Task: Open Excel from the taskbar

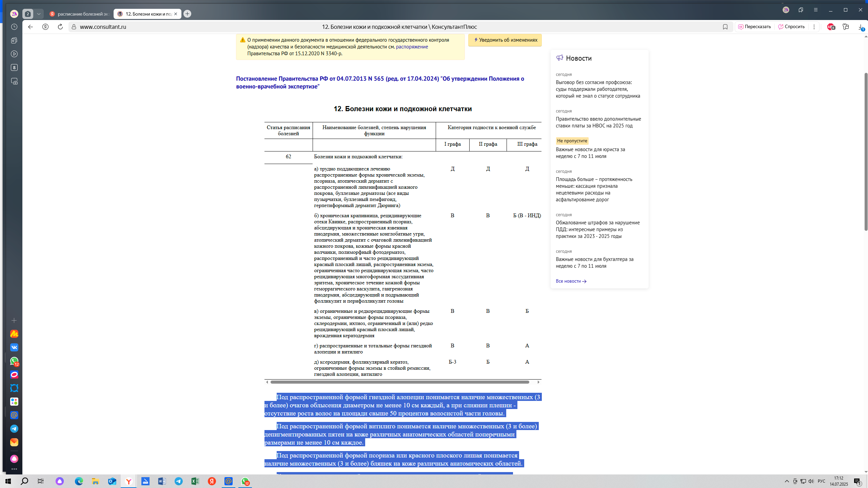Action: 195,481
